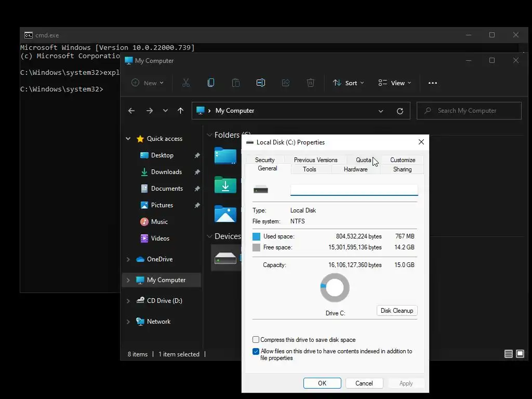
Task: Expand the CD Drive (D:) tree node
Action: tap(128, 301)
